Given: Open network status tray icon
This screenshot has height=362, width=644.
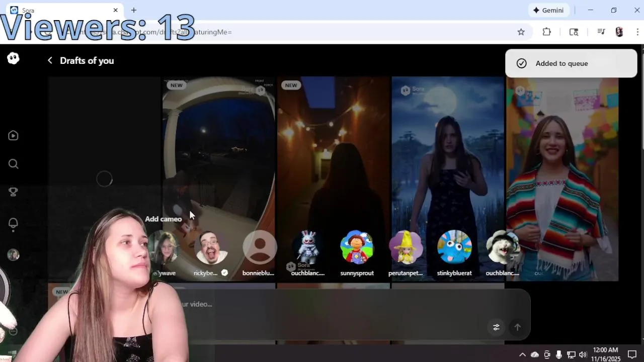Looking at the screenshot, I should point(571,355).
